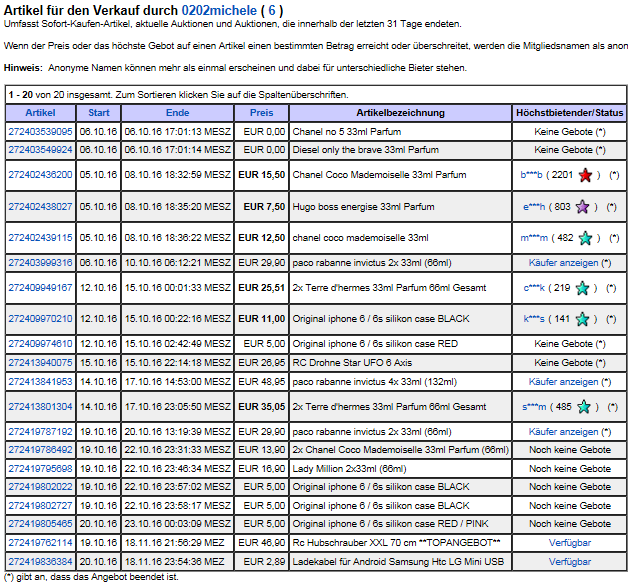Click Käufer anzeigen for item 272419787192
The width and height of the screenshot is (628, 585).
pyautogui.click(x=563, y=432)
